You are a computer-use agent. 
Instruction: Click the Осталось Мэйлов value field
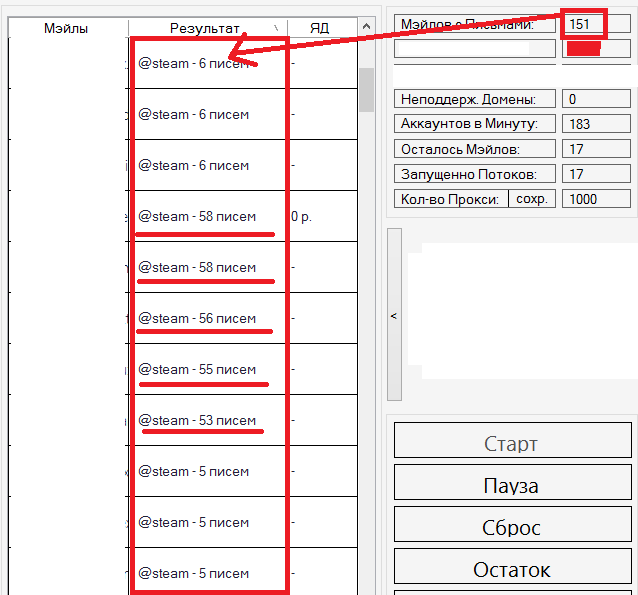click(x=595, y=149)
